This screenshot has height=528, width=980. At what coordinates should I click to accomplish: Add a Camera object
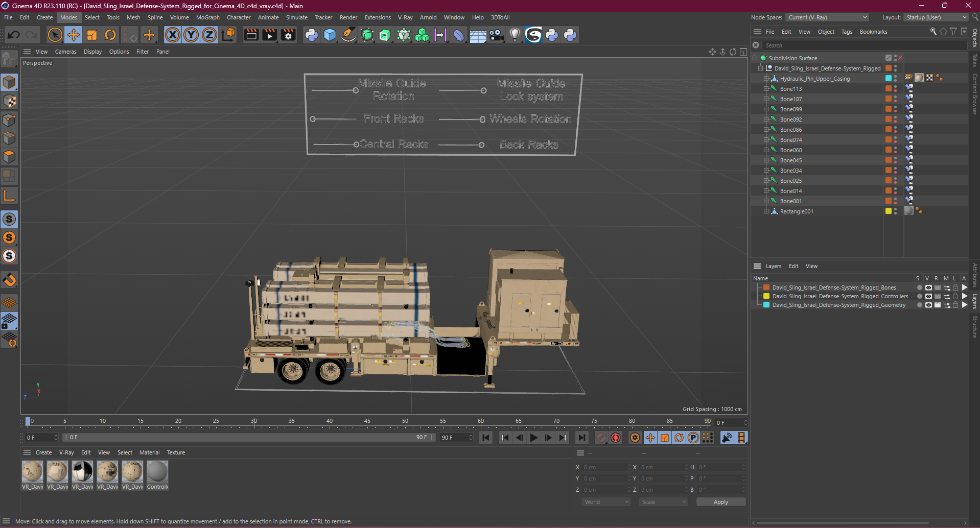click(496, 35)
